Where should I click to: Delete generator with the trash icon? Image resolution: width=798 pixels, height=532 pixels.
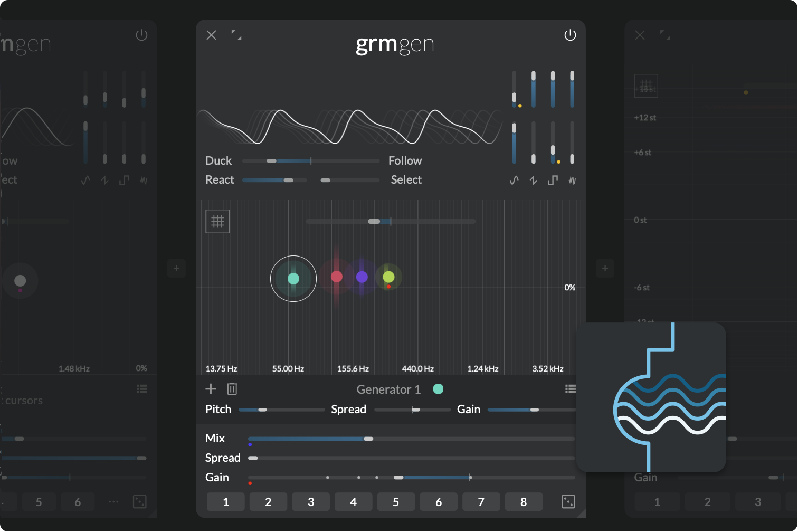click(x=232, y=389)
